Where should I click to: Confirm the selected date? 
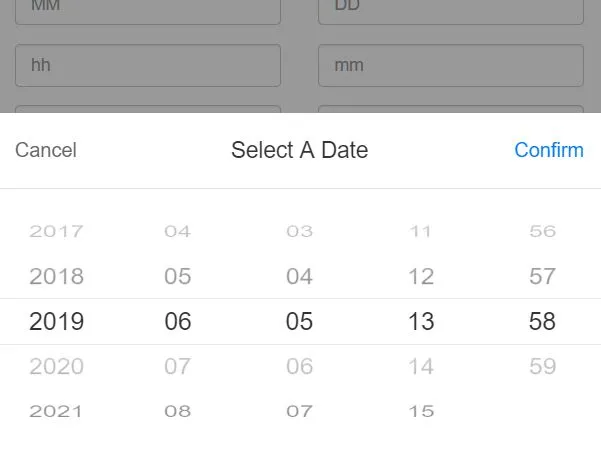tap(549, 150)
